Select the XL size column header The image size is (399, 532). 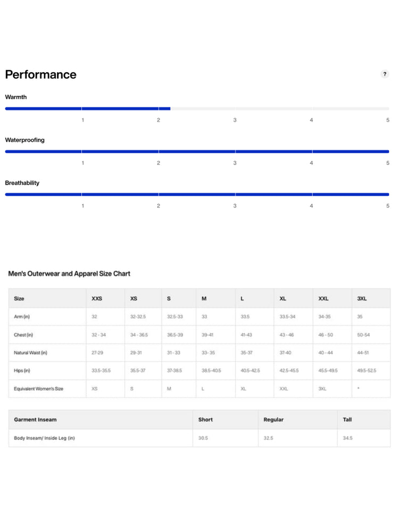282,298
